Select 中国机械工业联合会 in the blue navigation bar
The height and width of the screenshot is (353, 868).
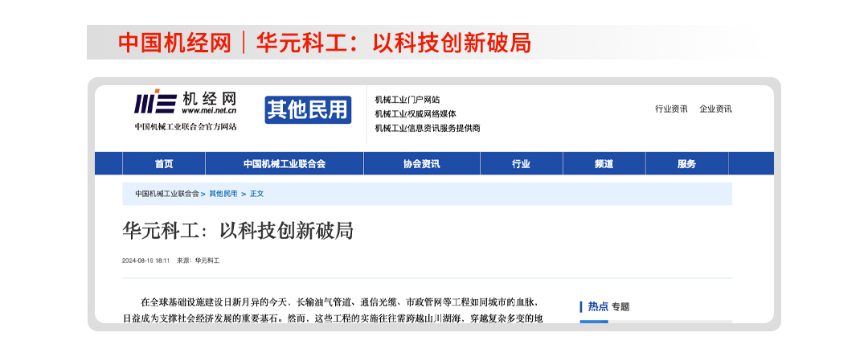pyautogui.click(x=285, y=164)
